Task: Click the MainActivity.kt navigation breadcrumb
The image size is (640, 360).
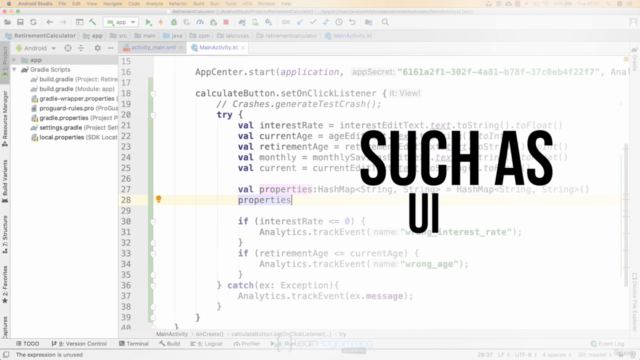Action: click(x=349, y=36)
